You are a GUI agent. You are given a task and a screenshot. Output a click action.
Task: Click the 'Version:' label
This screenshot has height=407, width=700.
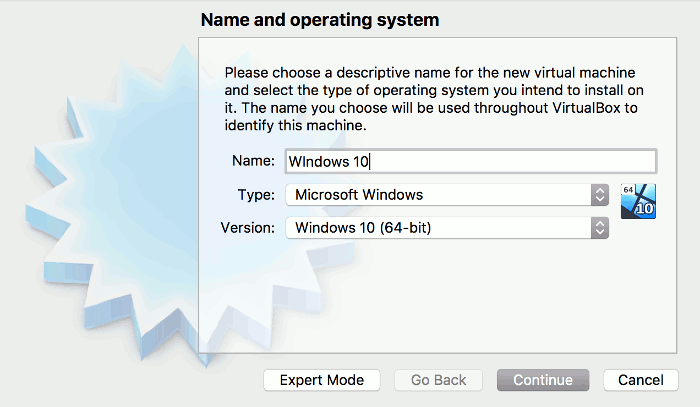click(248, 228)
